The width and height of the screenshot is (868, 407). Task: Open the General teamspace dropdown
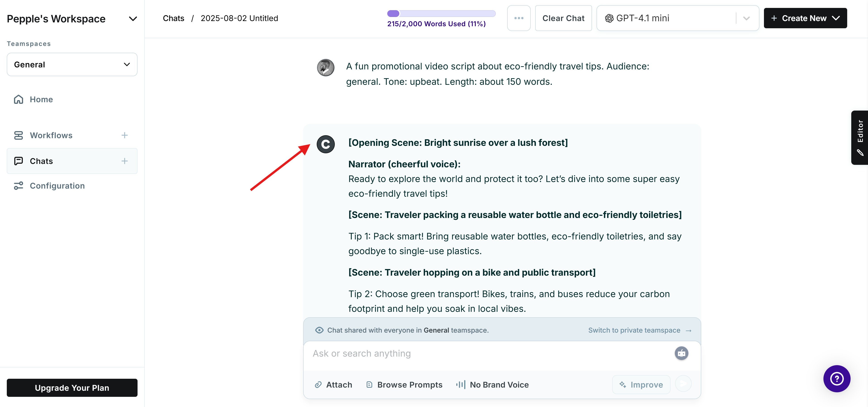(72, 64)
